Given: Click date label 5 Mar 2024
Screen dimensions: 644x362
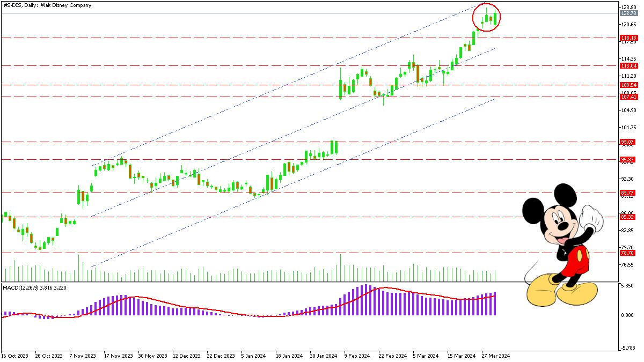Looking at the screenshot, I should tap(427, 356).
